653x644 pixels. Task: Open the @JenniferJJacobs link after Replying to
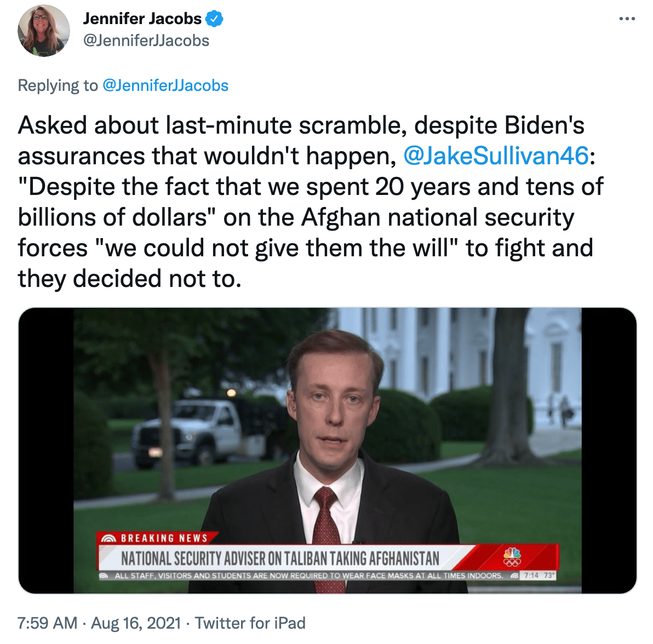pos(165,85)
